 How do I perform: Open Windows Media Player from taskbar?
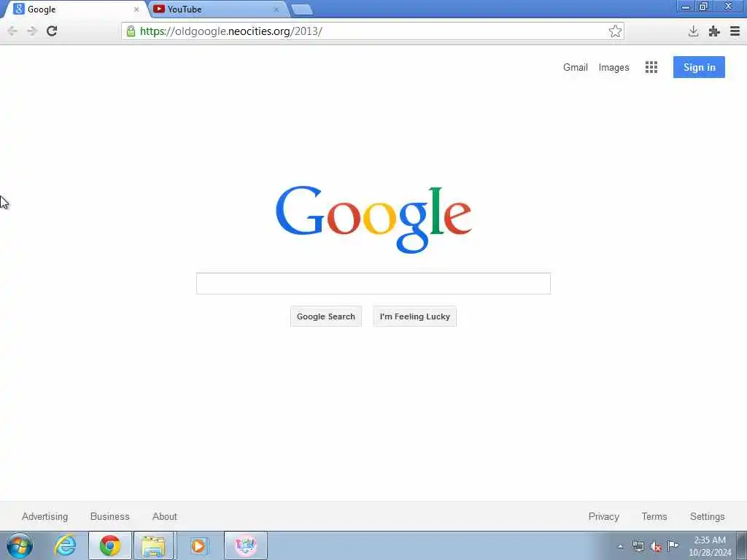(198, 545)
